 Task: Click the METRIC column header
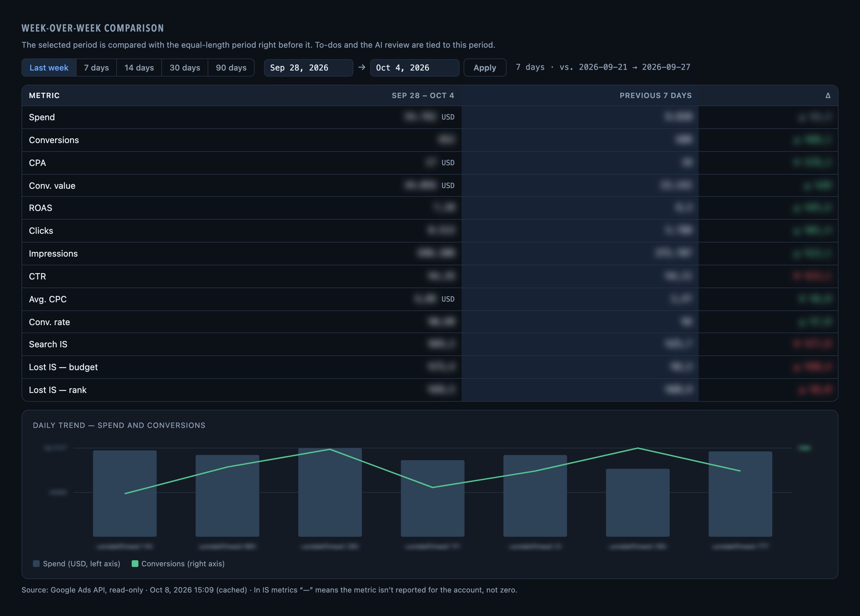(44, 95)
